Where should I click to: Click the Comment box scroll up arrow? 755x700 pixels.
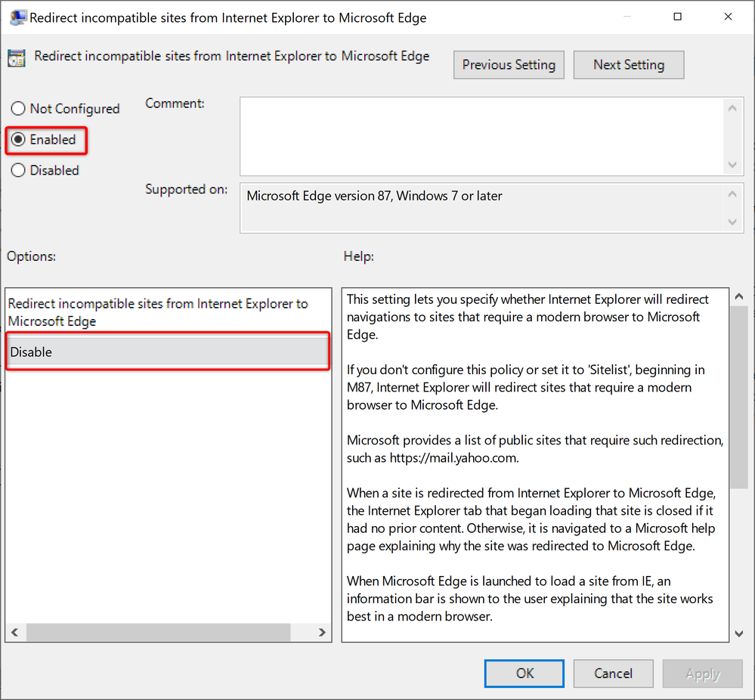[732, 108]
